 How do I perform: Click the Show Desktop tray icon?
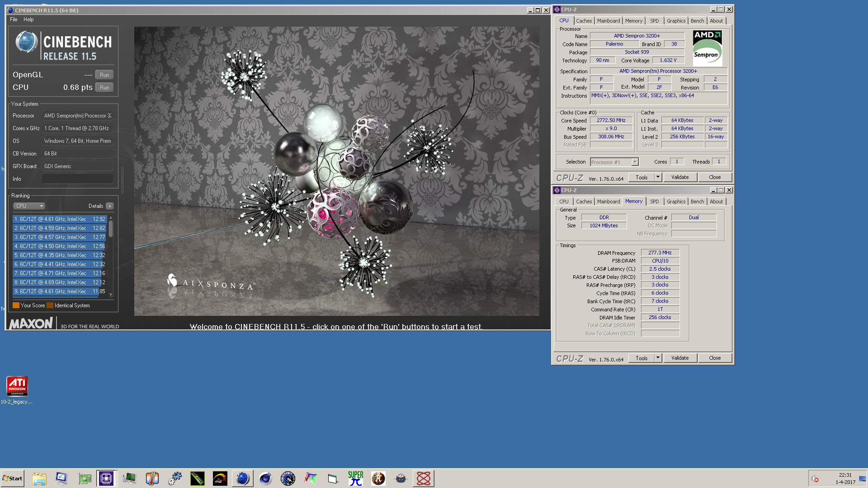(863, 479)
